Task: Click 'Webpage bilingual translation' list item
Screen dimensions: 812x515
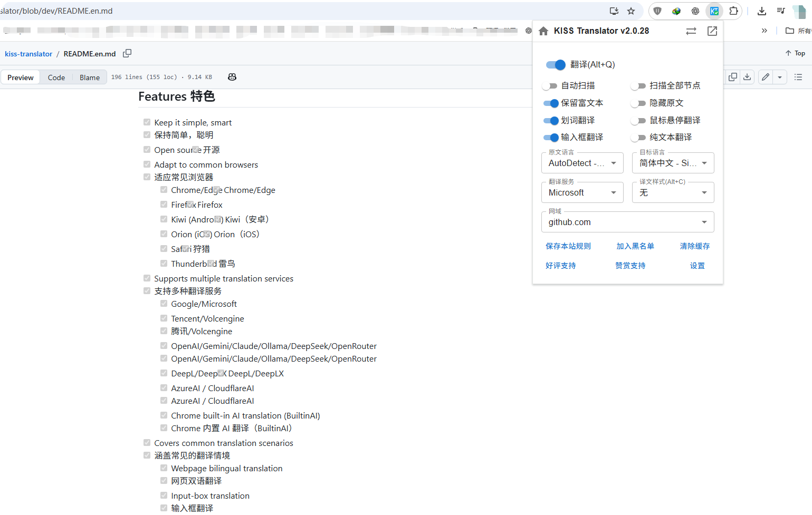Action: [x=227, y=468]
